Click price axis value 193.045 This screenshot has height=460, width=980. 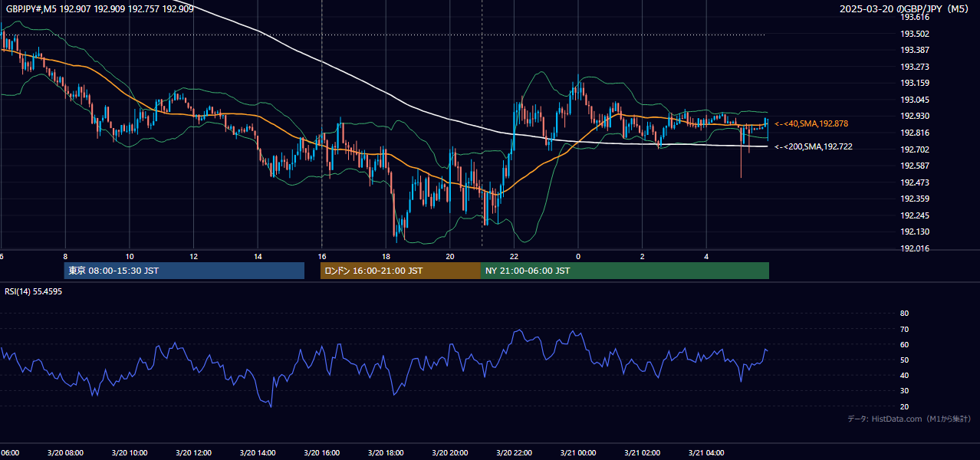click(x=915, y=100)
